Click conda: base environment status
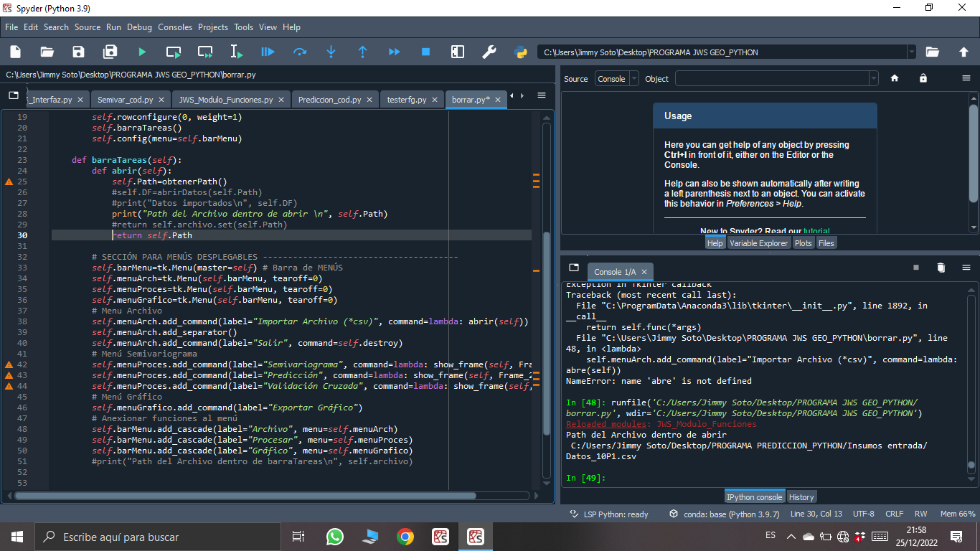Screen dimensions: 980x551 click(724, 514)
